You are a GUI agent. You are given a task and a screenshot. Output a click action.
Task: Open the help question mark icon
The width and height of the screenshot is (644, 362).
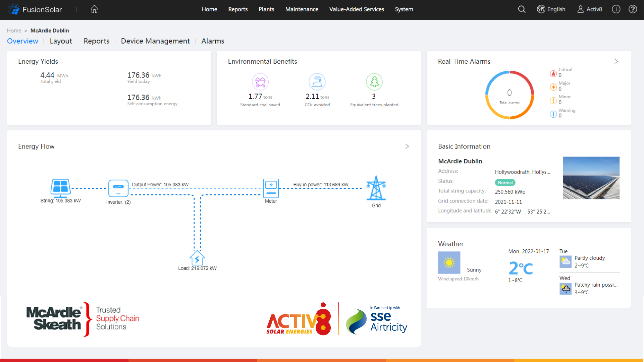[x=633, y=9]
